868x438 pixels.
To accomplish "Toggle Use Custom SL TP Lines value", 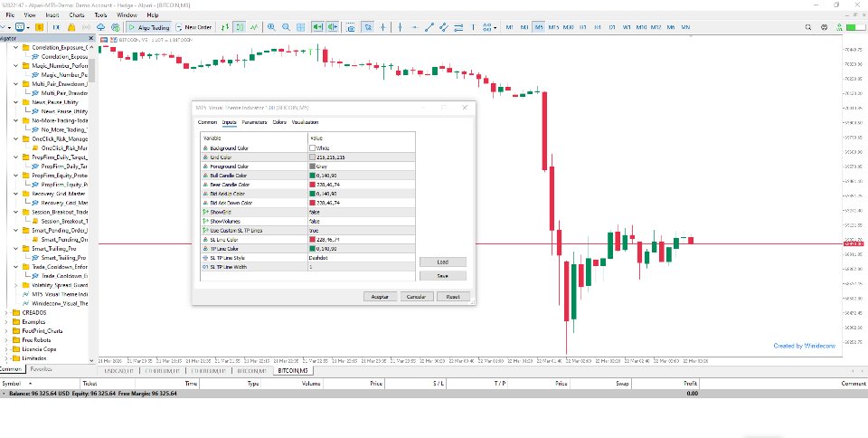I will click(x=361, y=231).
